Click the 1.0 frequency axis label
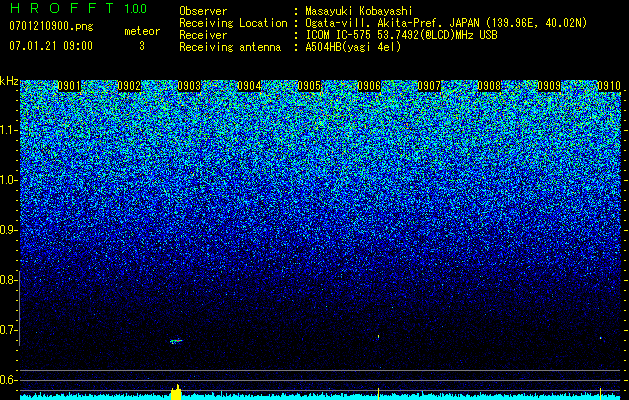This screenshot has height=400, width=629. (8, 180)
